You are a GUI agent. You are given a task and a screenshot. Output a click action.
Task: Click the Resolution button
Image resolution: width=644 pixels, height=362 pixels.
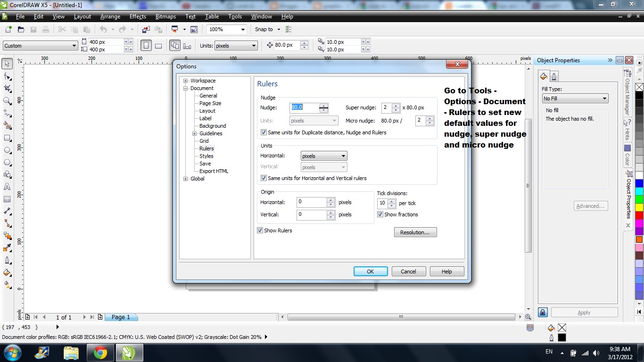[415, 232]
